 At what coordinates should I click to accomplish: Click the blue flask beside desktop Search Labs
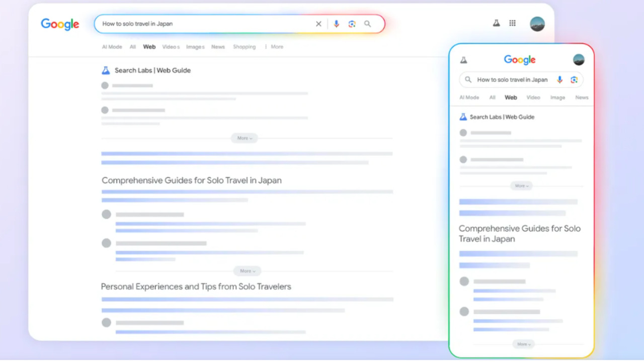(x=106, y=70)
